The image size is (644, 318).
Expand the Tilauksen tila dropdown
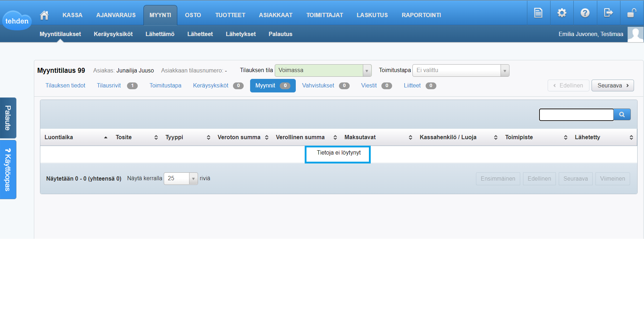click(367, 71)
